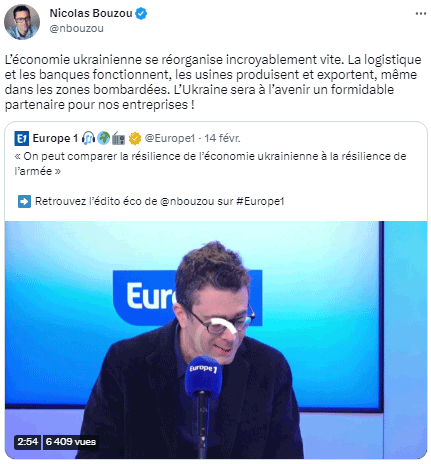Play the Europe 1 video thumbnail

click(216, 339)
